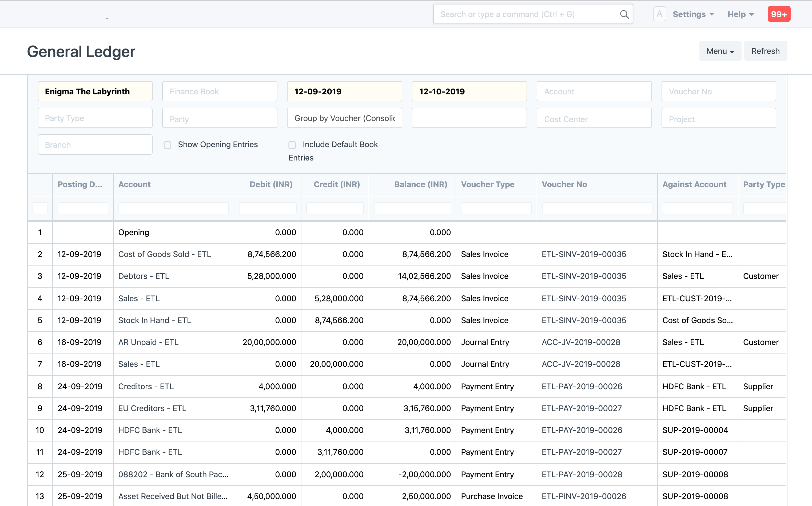Click the Voucher Type column header

tap(488, 184)
